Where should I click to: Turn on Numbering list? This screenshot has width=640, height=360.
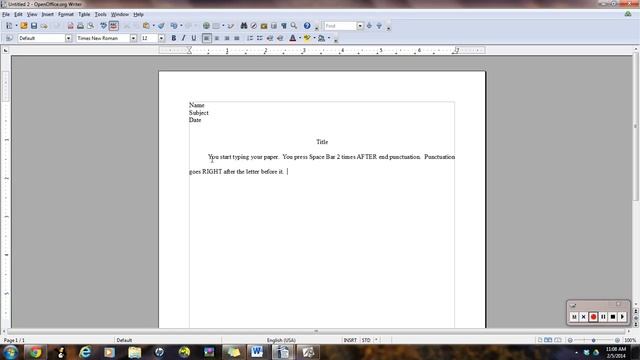coord(250,38)
